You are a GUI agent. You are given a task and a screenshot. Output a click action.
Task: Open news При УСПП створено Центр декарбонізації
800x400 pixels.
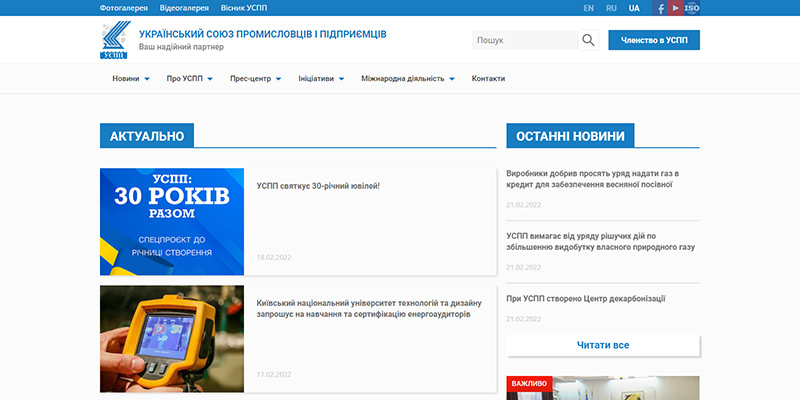coord(586,299)
